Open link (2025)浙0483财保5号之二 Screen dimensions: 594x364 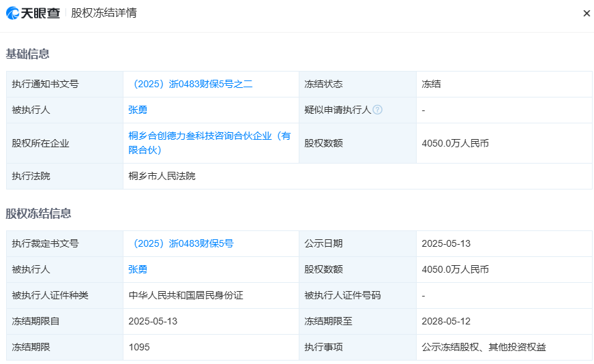click(x=190, y=84)
